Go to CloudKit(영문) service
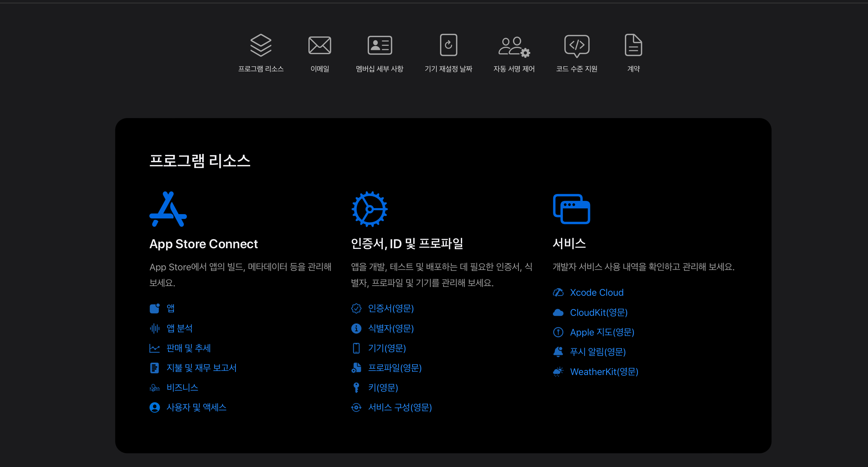The width and height of the screenshot is (868, 467). pos(598,312)
